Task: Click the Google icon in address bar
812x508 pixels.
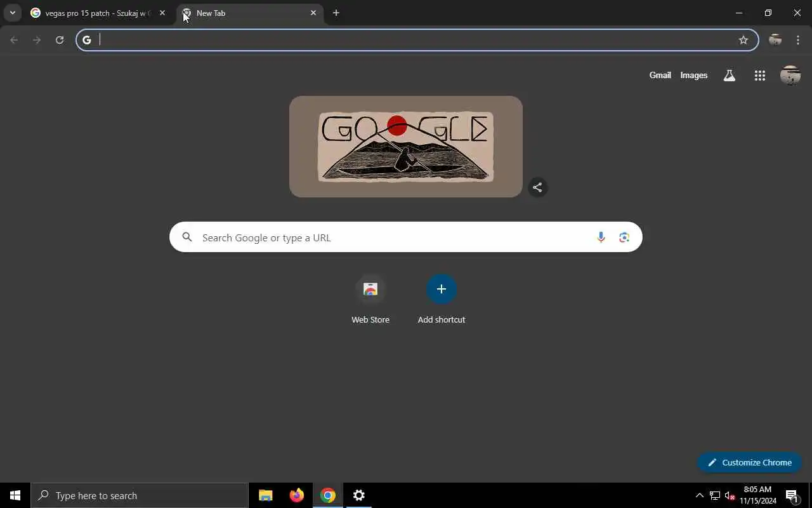Action: click(87, 40)
